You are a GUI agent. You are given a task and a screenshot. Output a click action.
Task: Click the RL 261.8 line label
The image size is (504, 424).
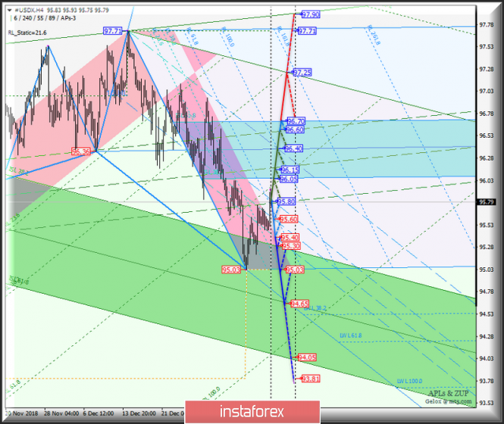click(374, 35)
